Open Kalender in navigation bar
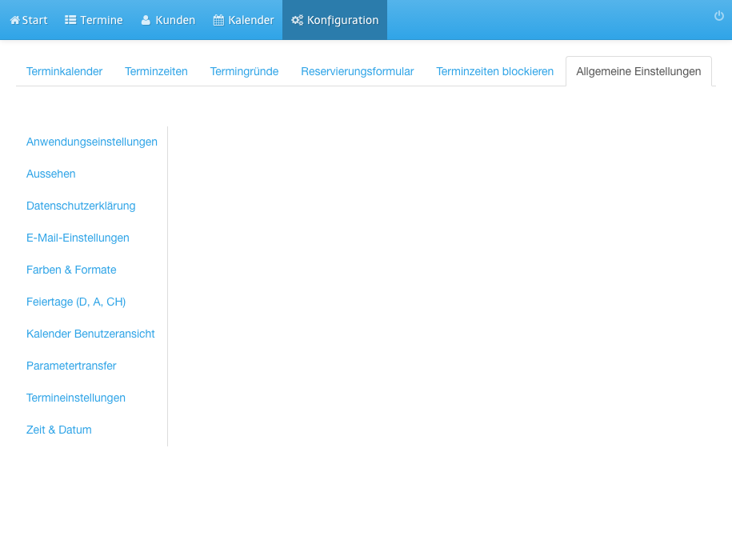 (x=244, y=20)
